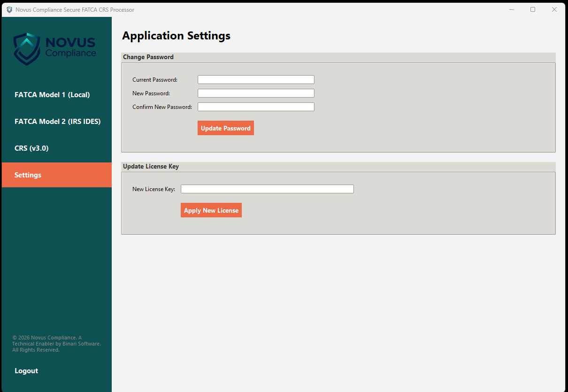
Task: Click the Update Password button
Action: (x=226, y=128)
